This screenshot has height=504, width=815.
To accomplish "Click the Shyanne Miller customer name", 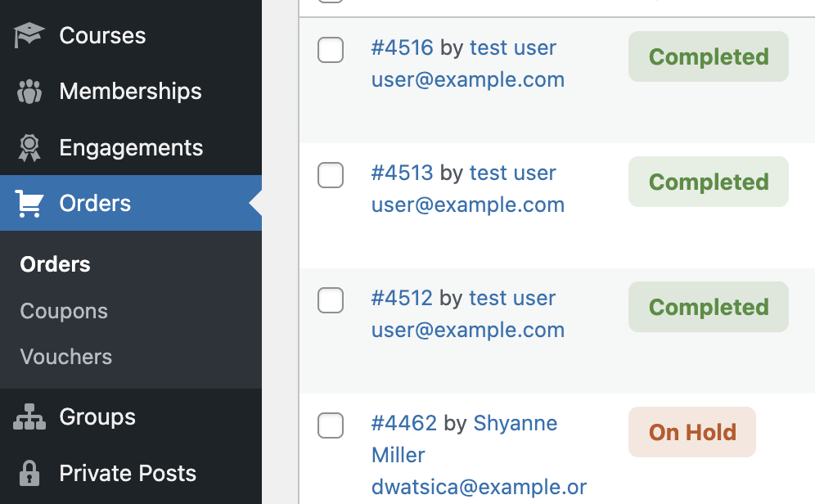I will click(x=515, y=423).
